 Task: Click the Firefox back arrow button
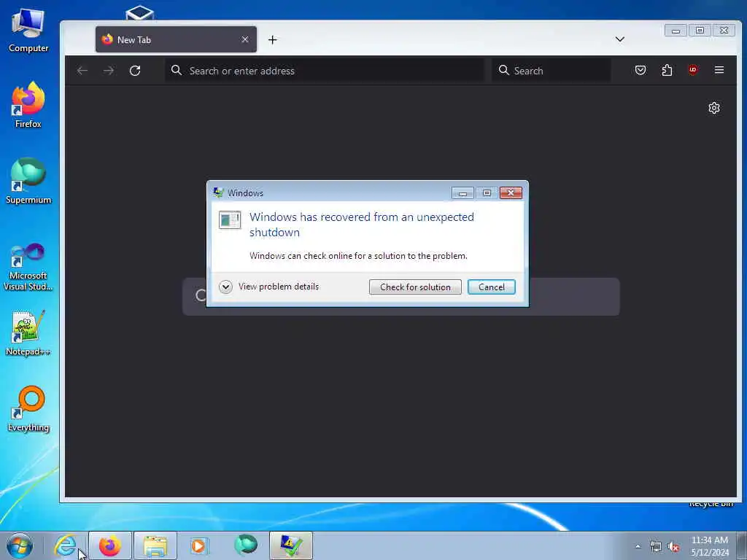coord(82,71)
